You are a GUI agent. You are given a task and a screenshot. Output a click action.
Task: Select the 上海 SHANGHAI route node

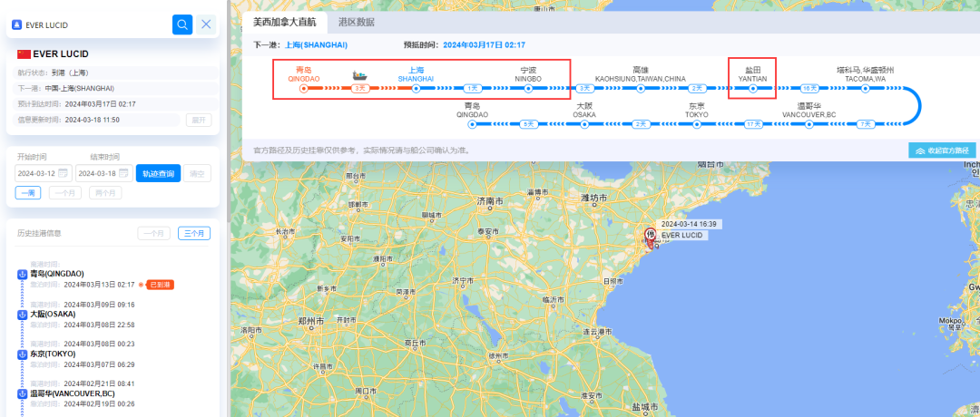[x=416, y=89]
